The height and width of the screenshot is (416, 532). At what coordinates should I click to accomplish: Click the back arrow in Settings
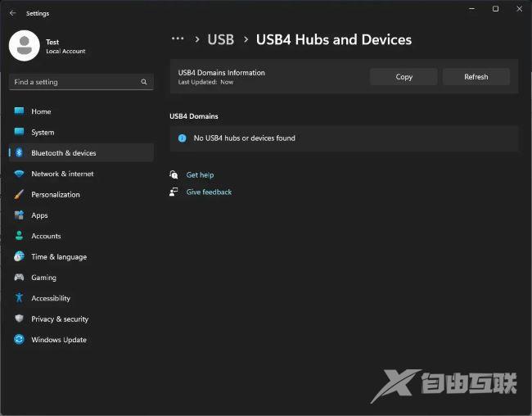(x=13, y=13)
